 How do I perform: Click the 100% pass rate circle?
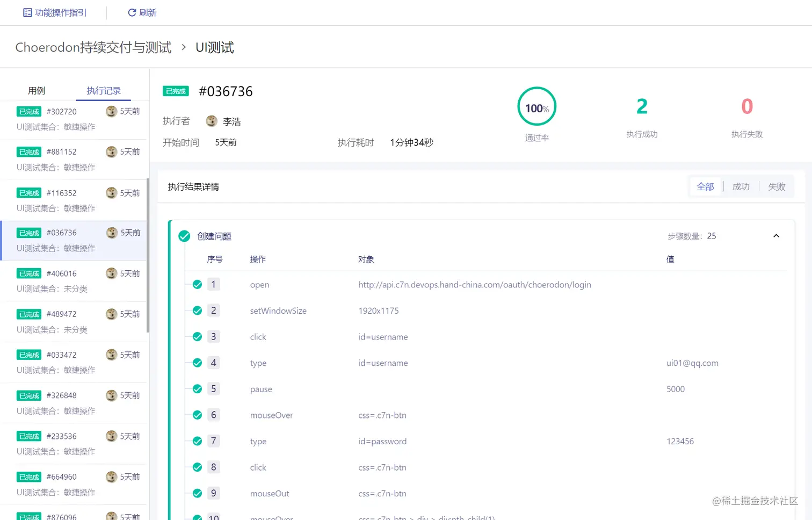pos(536,106)
